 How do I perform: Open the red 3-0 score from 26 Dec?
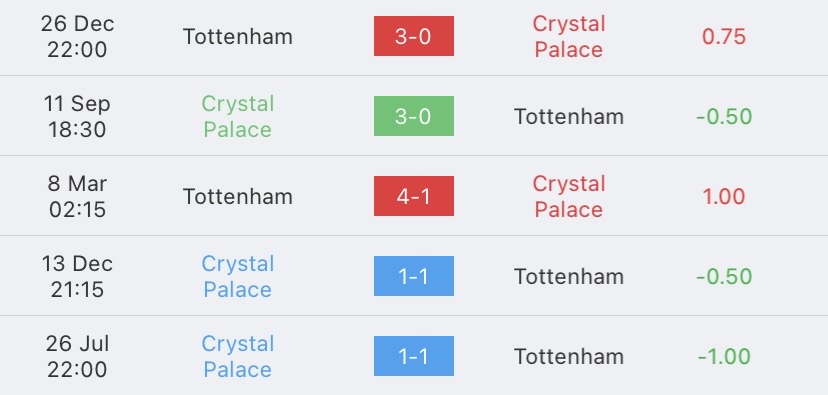pyautogui.click(x=413, y=36)
